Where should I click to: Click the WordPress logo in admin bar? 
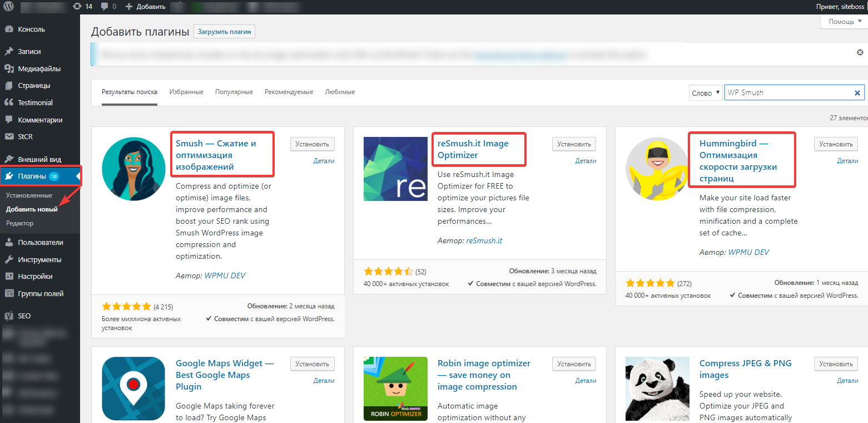tap(9, 7)
